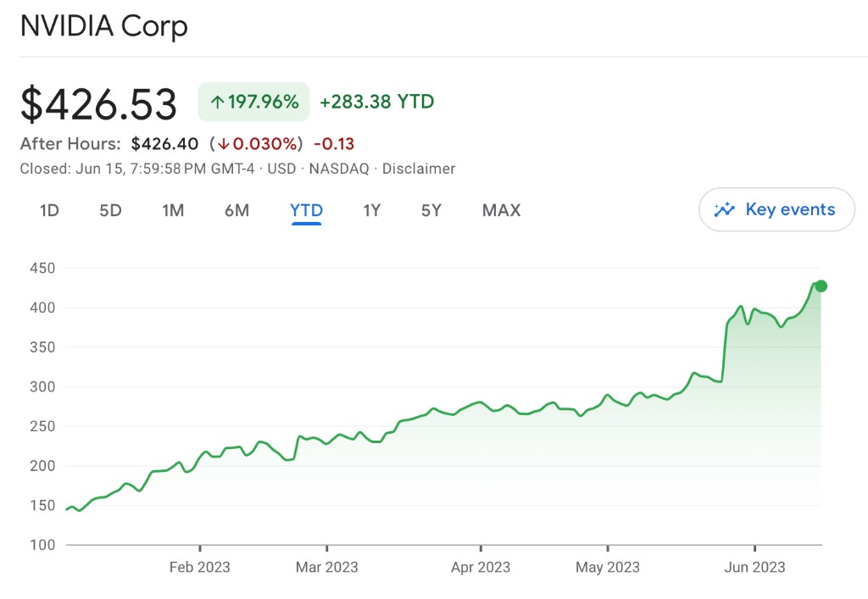Switch chart to 1M range

pos(173,210)
